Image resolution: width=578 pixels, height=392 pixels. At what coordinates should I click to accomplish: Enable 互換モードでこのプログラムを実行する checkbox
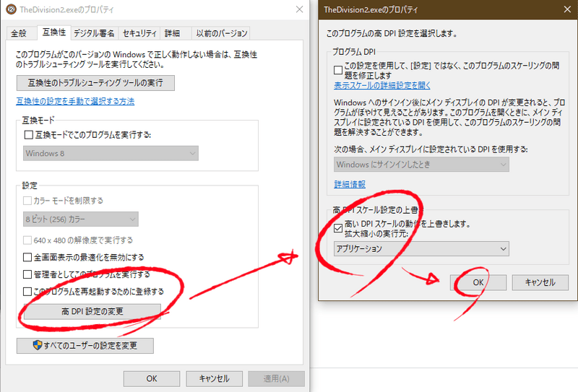(29, 135)
